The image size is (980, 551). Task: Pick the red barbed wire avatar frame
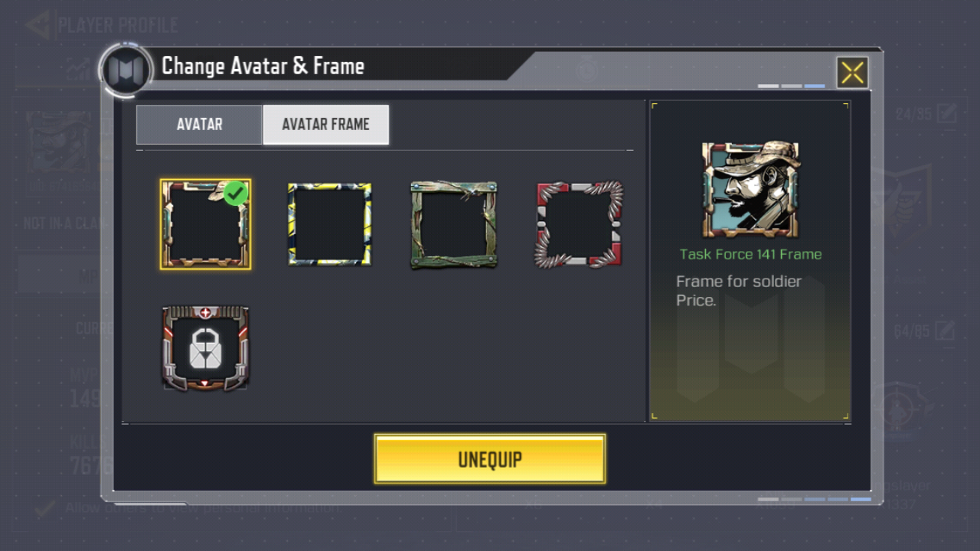[579, 224]
